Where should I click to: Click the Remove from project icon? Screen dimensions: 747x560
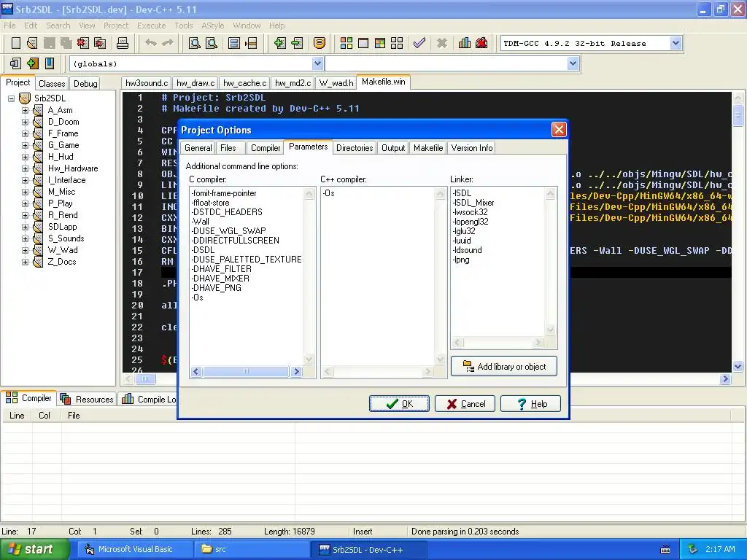(297, 43)
